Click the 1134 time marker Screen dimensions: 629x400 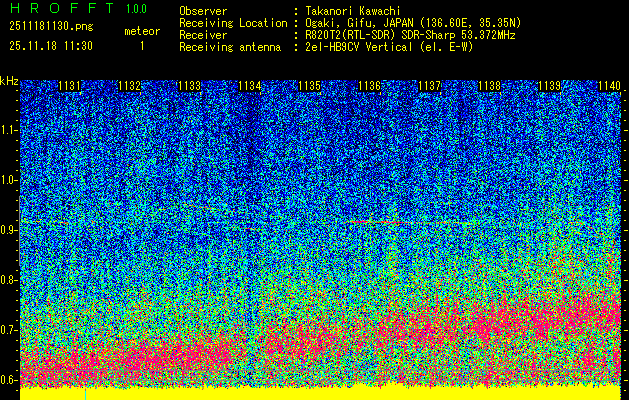coord(250,86)
